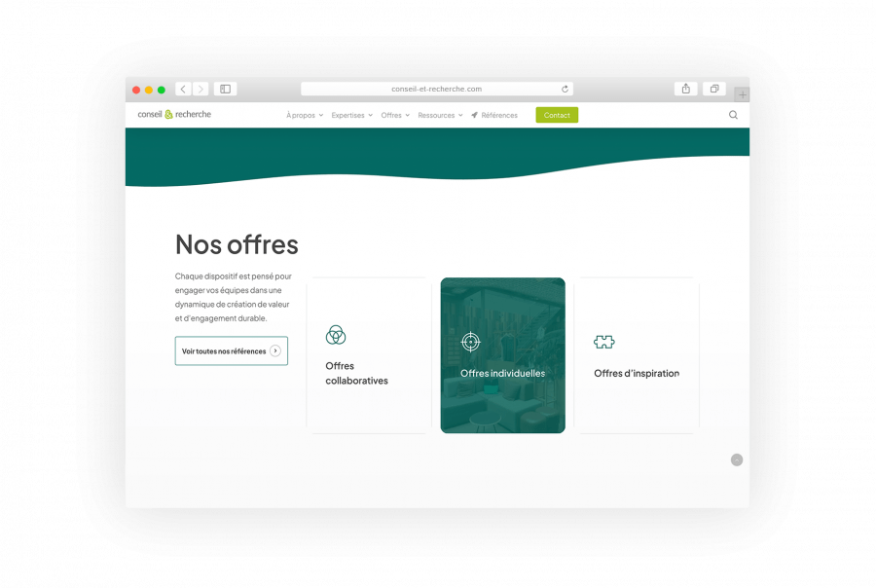Screen dimensions: 876x588
Task: Expand the À propos menu
Action: click(304, 115)
